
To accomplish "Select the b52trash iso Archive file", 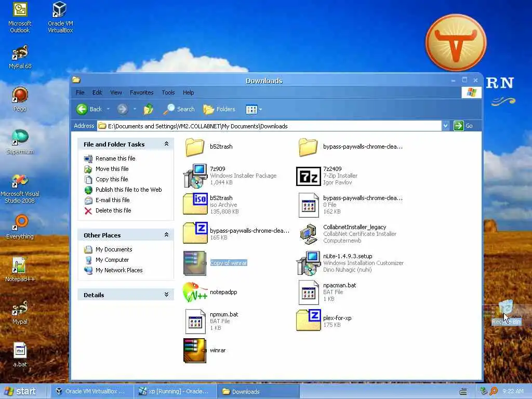I will (x=211, y=205).
